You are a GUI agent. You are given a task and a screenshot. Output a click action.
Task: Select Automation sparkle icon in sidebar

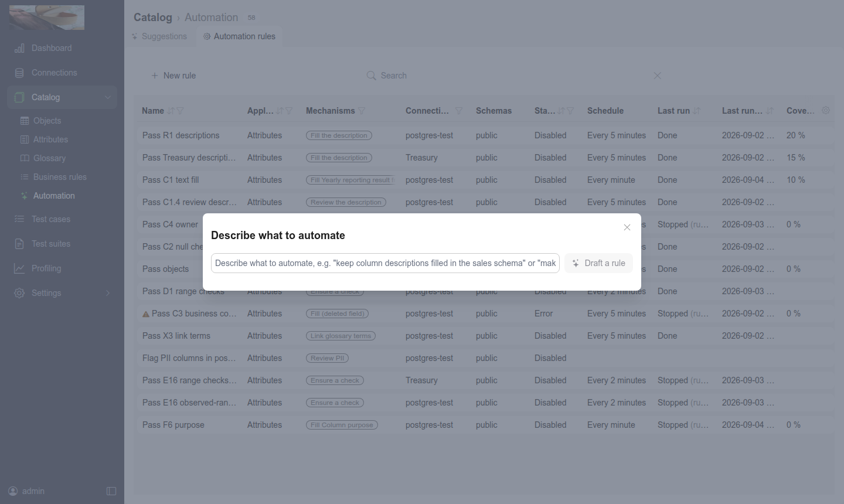click(25, 196)
